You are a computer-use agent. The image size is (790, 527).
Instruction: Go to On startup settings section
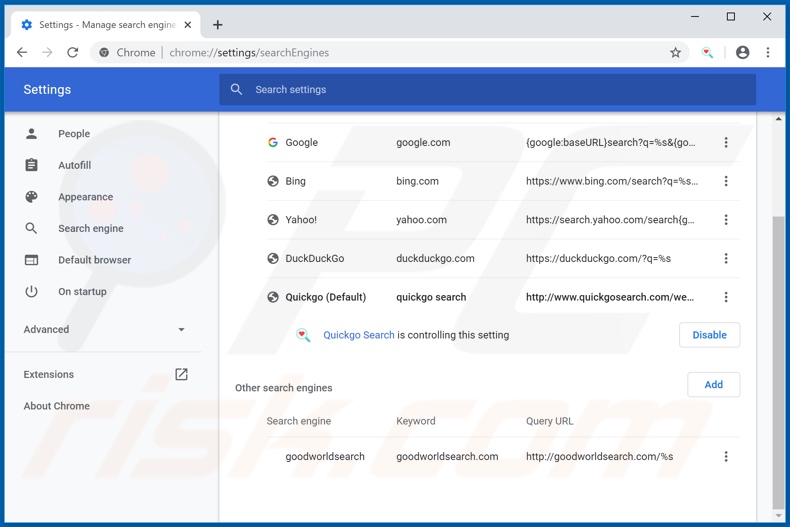tap(82, 292)
